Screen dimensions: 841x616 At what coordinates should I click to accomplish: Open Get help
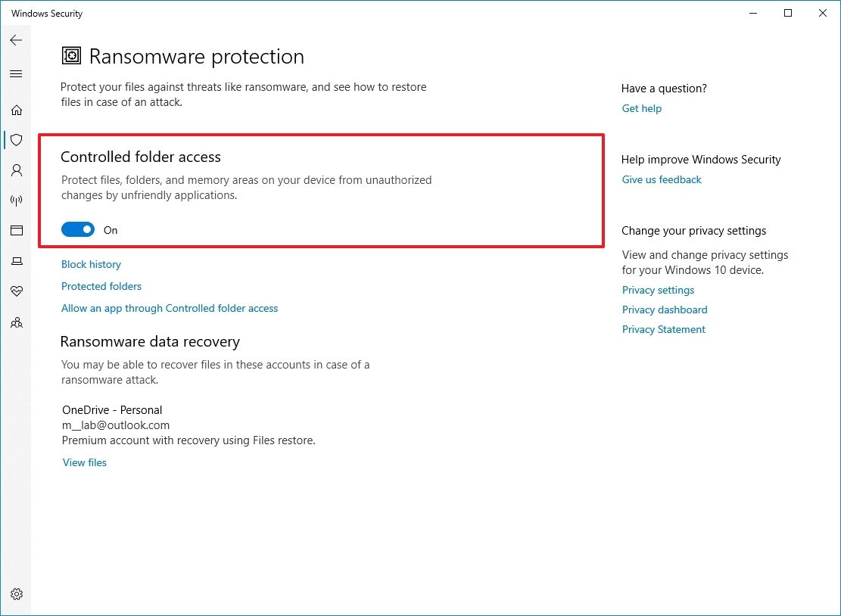pos(641,108)
